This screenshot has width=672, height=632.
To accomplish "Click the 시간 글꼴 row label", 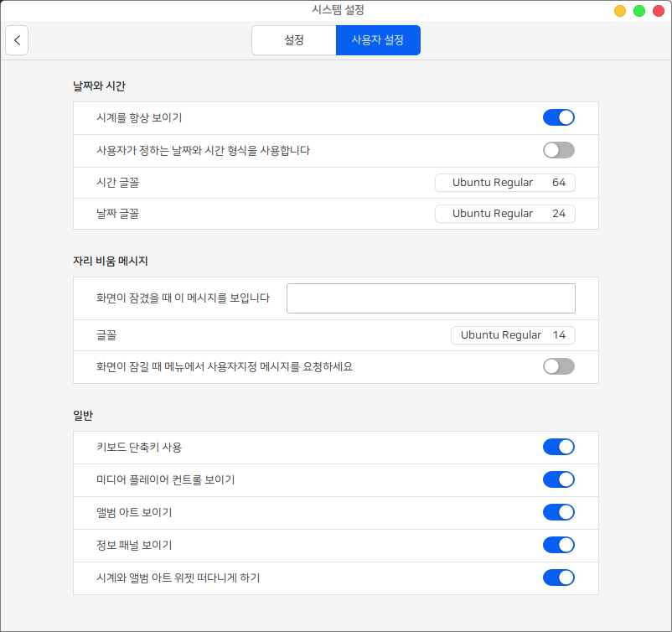I will coord(118,183).
